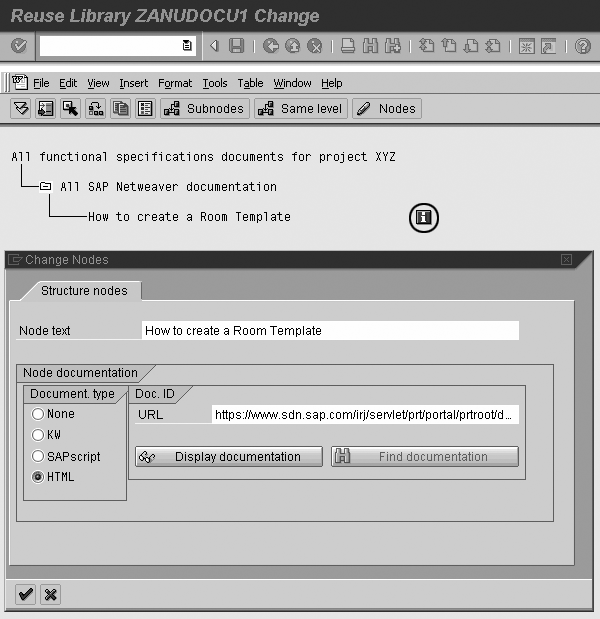Open Help with the question mark icon
The height and width of the screenshot is (619, 600).
(x=583, y=46)
